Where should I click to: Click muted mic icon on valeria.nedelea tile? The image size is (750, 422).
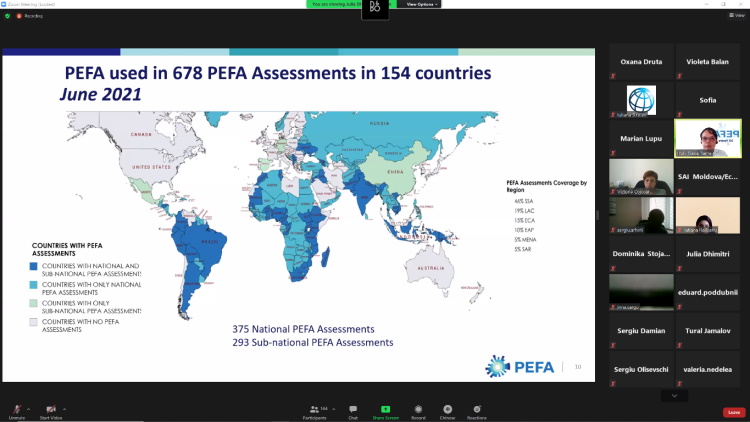tap(679, 384)
